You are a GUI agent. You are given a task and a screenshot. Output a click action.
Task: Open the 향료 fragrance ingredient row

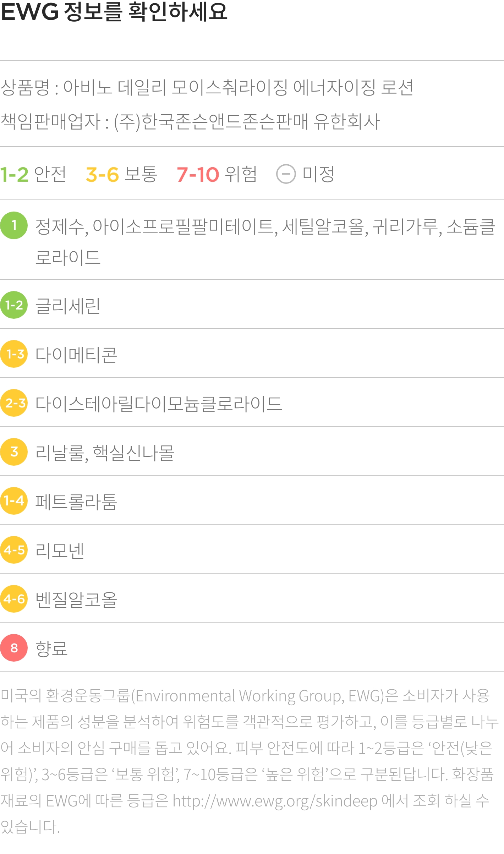tap(252, 647)
